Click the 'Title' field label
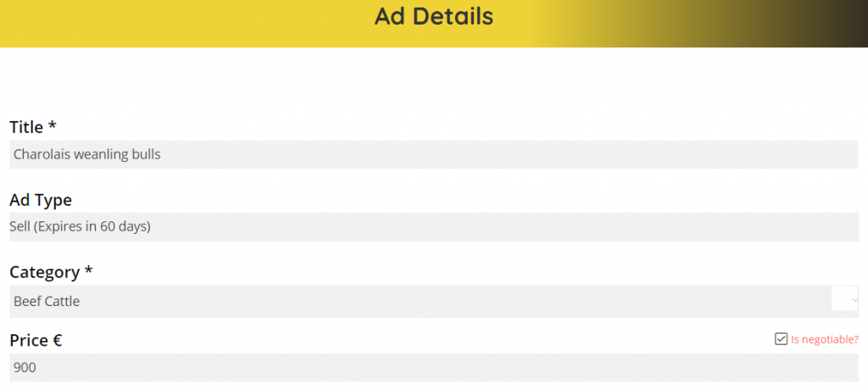This screenshot has width=868, height=390. point(26,127)
